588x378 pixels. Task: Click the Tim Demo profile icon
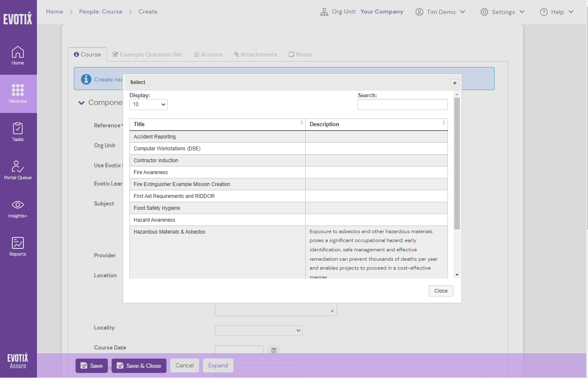coord(419,11)
